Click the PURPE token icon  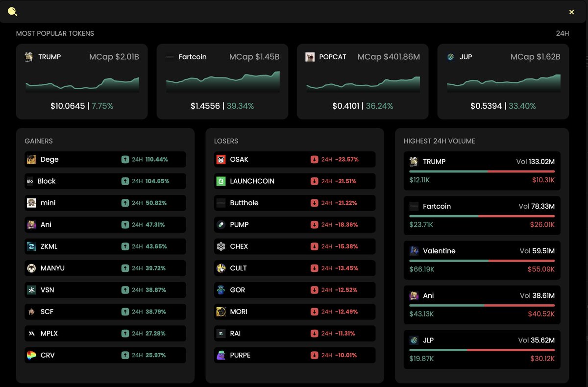[x=221, y=355]
